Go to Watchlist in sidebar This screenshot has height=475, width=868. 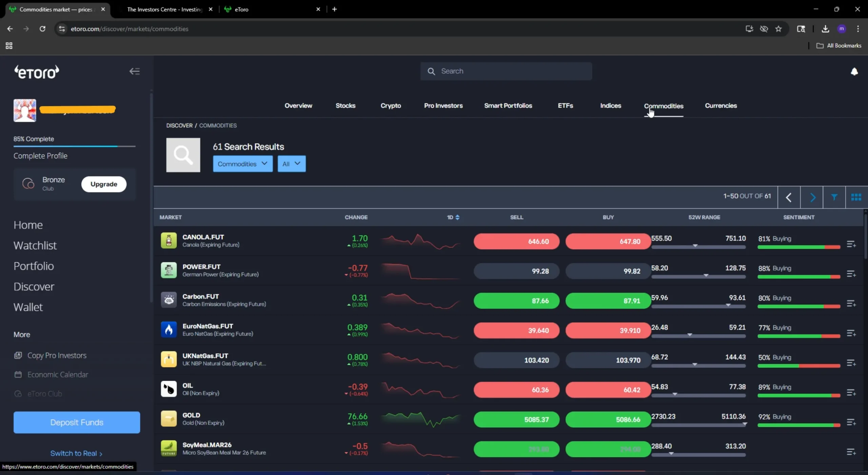[35, 245]
